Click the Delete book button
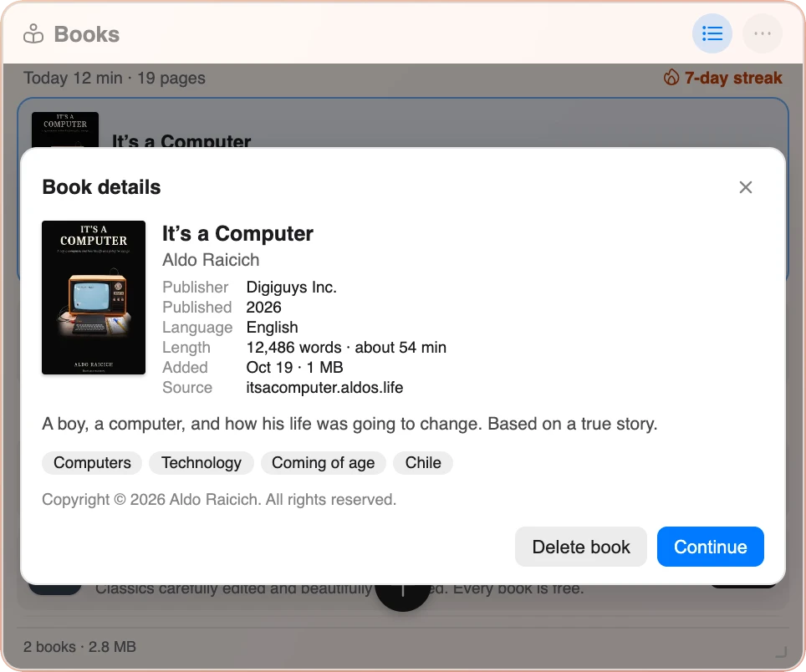 coord(580,547)
